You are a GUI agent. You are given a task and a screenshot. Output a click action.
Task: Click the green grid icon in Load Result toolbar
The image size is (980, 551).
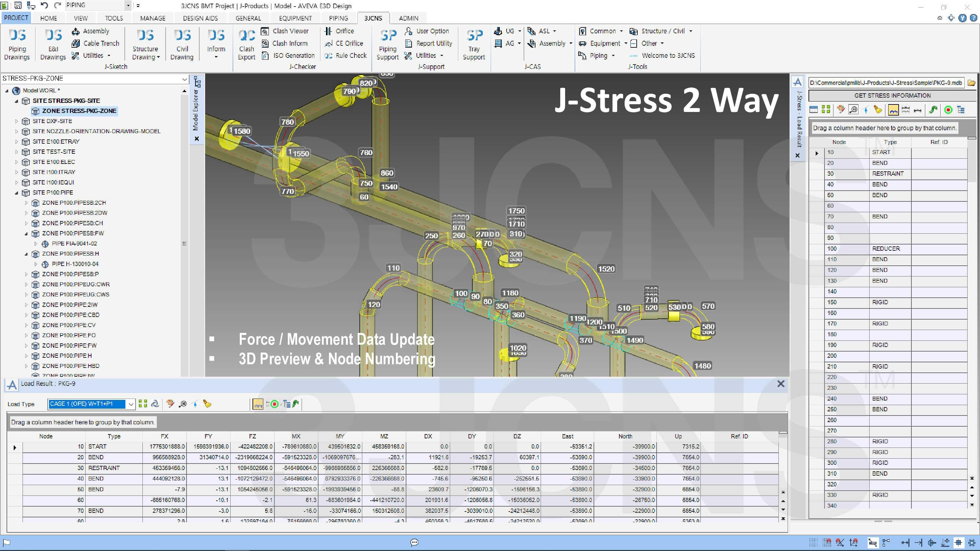point(143,404)
